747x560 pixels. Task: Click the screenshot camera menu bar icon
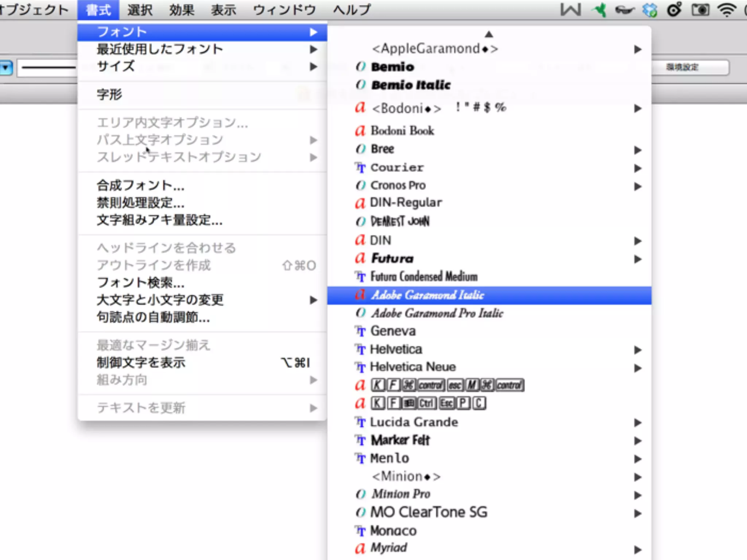pyautogui.click(x=700, y=10)
